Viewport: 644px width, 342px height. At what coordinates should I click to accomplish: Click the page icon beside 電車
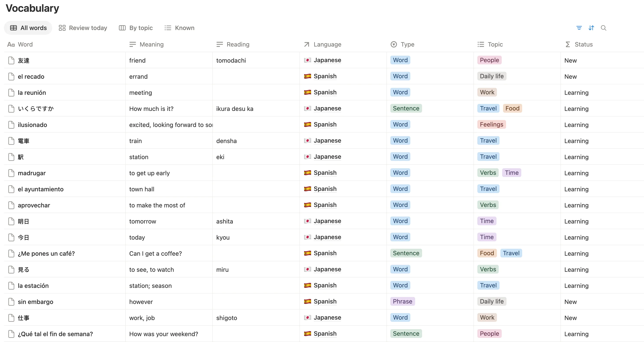(x=11, y=141)
